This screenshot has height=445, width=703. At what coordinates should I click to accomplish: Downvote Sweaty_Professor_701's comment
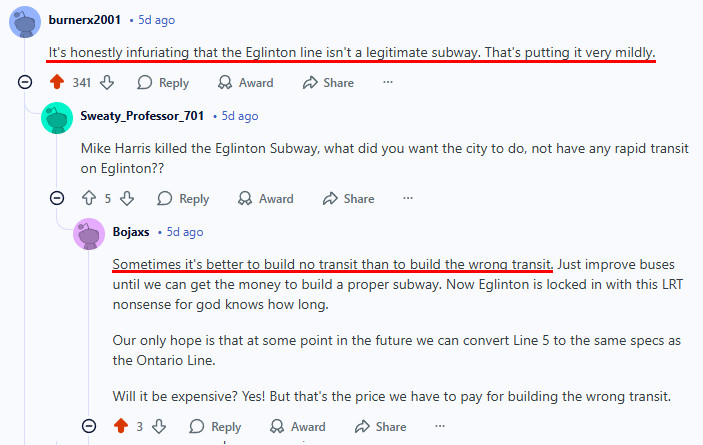126,199
